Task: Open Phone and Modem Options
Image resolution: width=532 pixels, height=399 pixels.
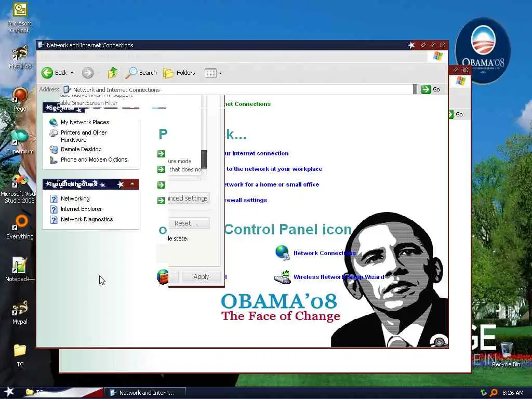Action: pos(94,159)
